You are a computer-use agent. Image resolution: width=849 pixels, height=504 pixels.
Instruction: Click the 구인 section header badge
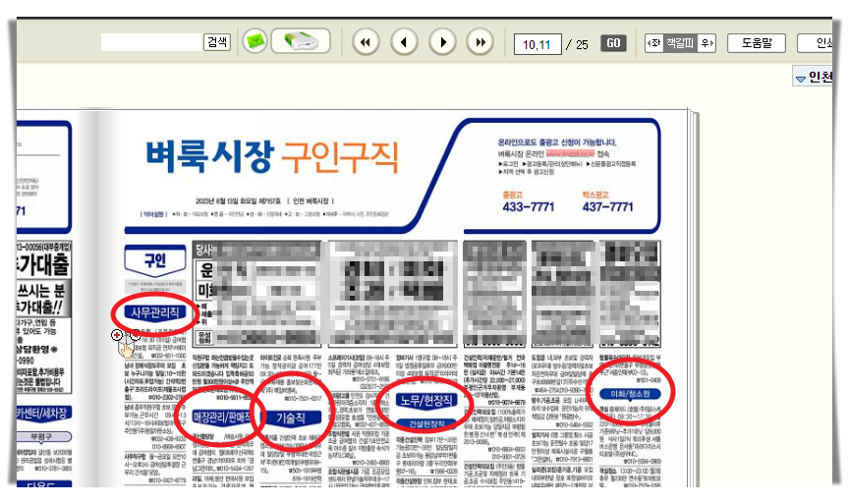pyautogui.click(x=155, y=261)
